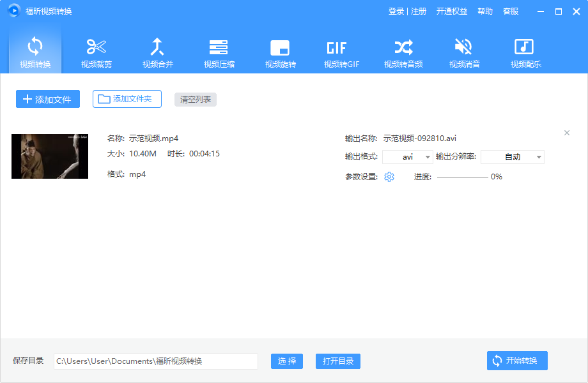Expand the 输出分辨率 resolution dropdown
Viewport: 588px width, 383px height.
(x=512, y=157)
